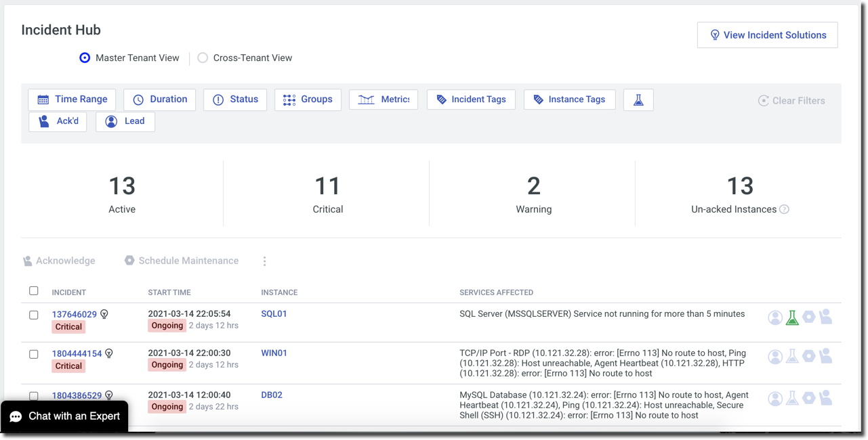The width and height of the screenshot is (868, 440).
Task: Sort by the Start Time column header
Action: pos(169,292)
